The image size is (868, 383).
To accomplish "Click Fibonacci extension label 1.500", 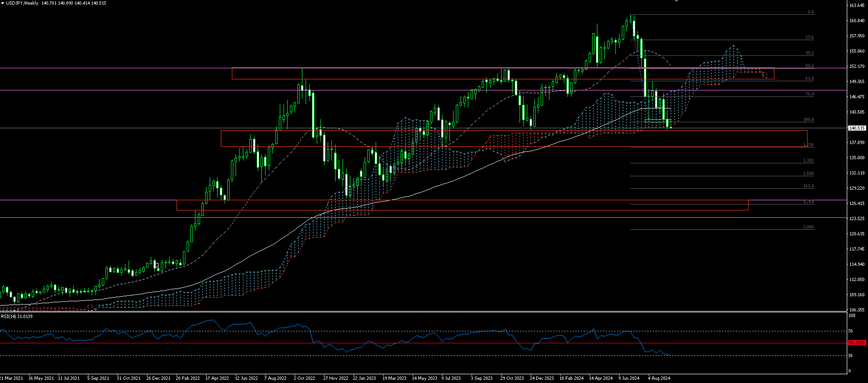I will [809, 174].
